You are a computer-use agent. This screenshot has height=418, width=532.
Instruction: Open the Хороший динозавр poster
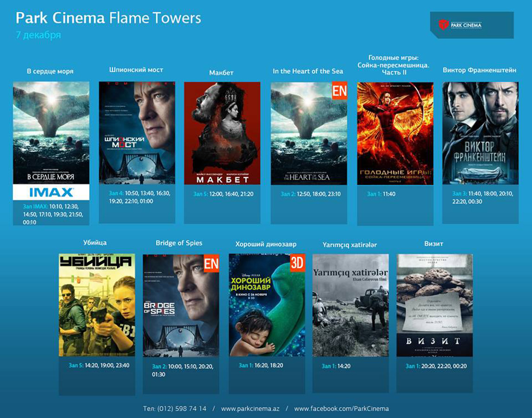[267, 305]
